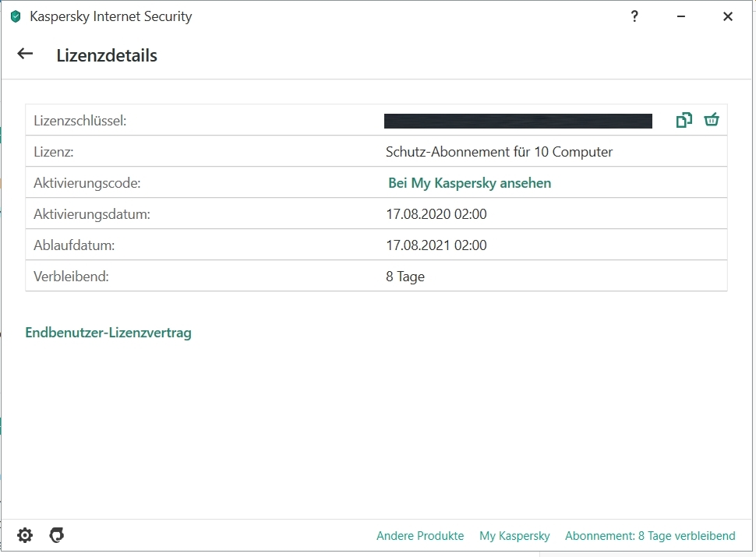Click 'Abonnement: 8 Tage verbleibend' link
Image resolution: width=756 pixels, height=557 pixels.
[x=651, y=536]
